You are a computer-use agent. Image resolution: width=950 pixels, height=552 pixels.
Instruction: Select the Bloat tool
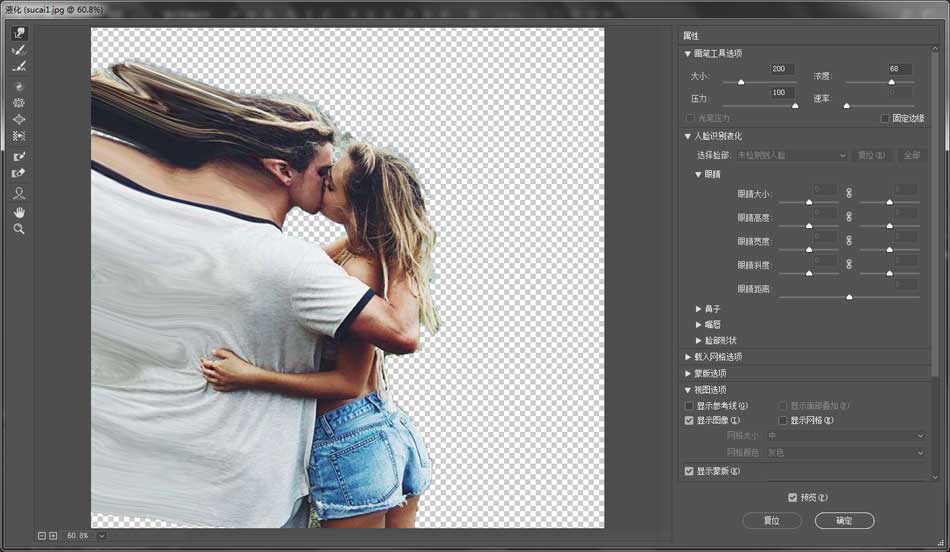coord(19,119)
